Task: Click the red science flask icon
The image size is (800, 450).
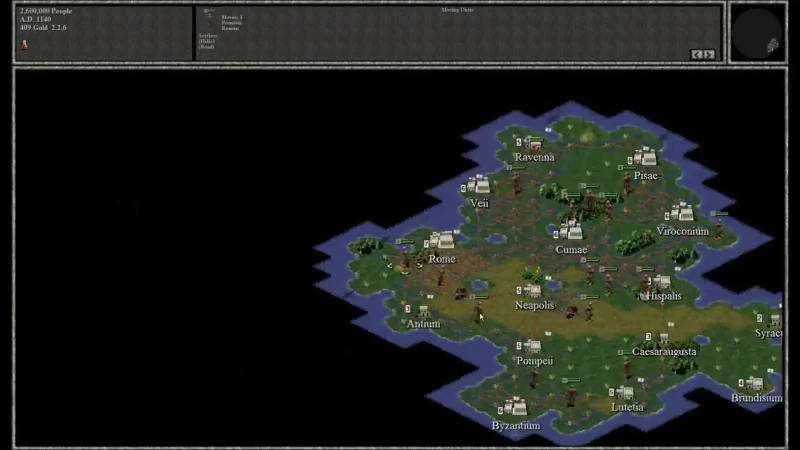Action: [24, 44]
